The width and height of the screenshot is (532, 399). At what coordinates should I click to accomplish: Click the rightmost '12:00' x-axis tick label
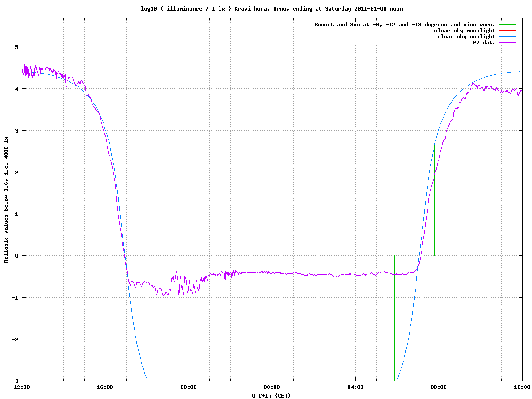tap(522, 387)
